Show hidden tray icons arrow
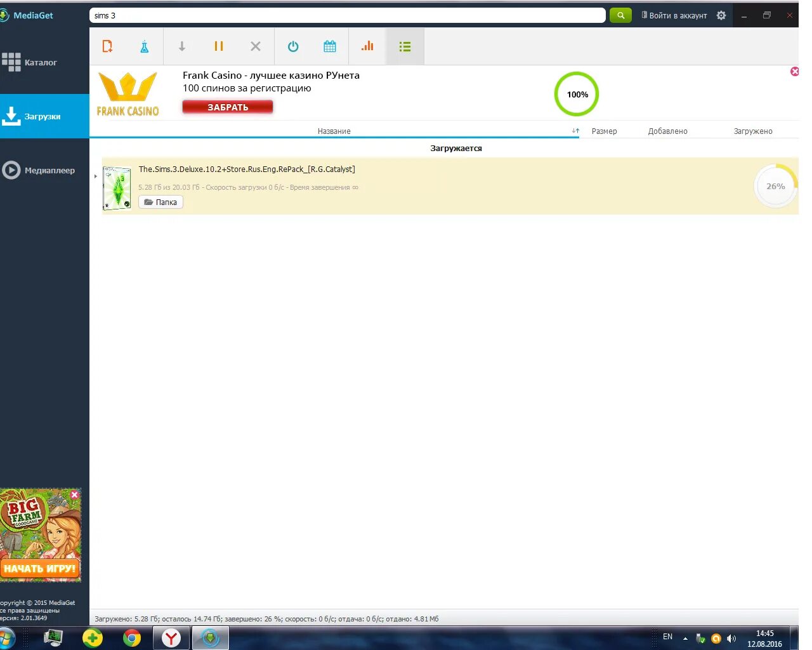812x650 pixels. tap(685, 639)
